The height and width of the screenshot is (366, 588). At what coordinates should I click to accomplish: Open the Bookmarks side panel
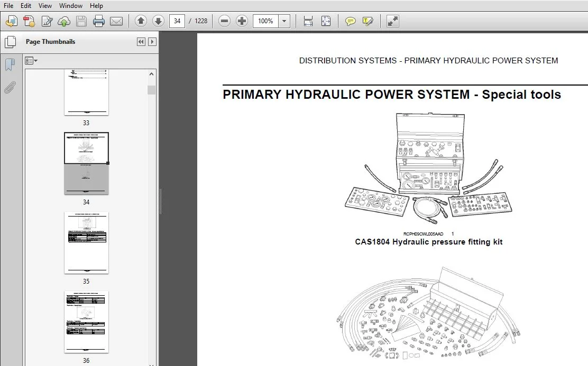pos(10,64)
